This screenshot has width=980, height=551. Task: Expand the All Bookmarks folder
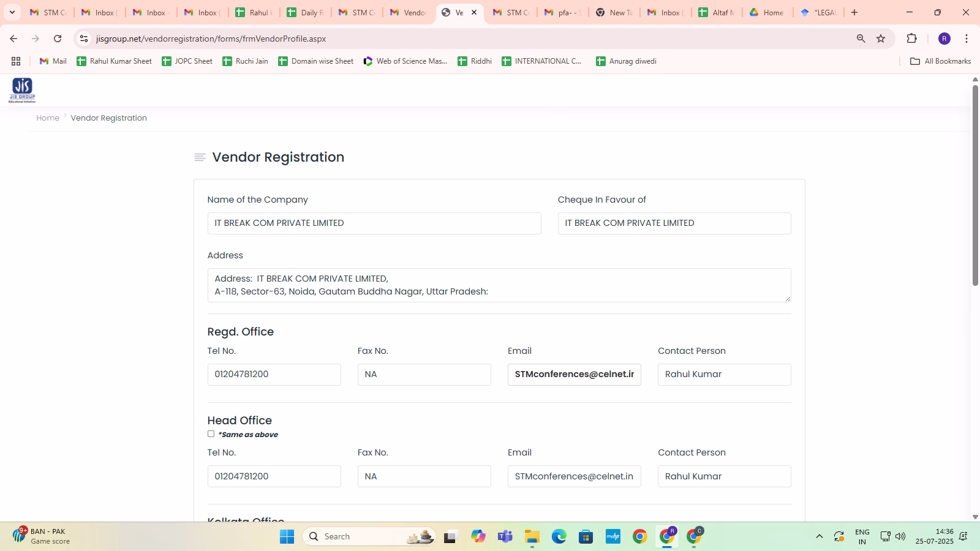point(941,61)
